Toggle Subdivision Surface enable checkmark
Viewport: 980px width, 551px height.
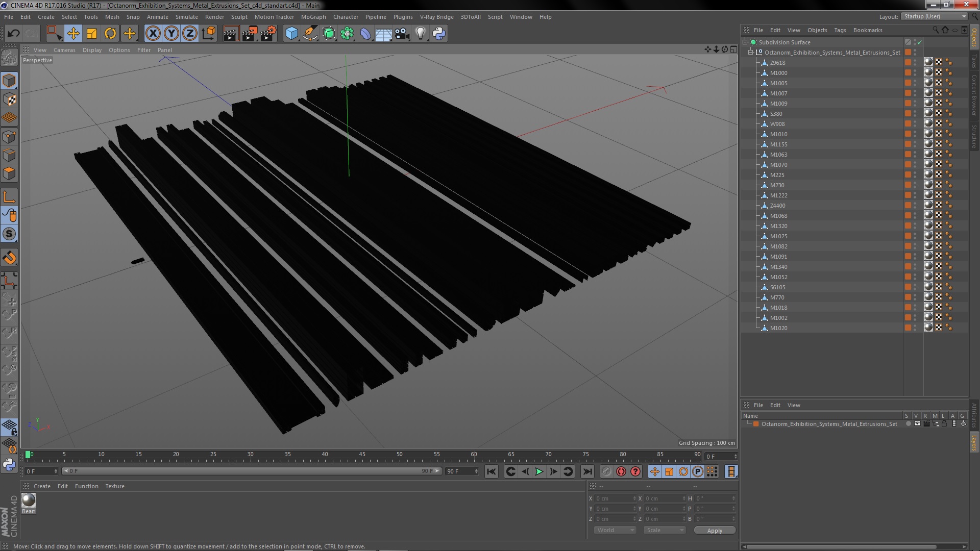coord(920,42)
